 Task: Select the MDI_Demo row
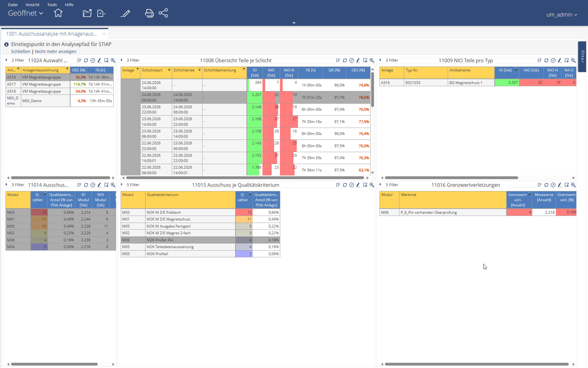[x=59, y=101]
